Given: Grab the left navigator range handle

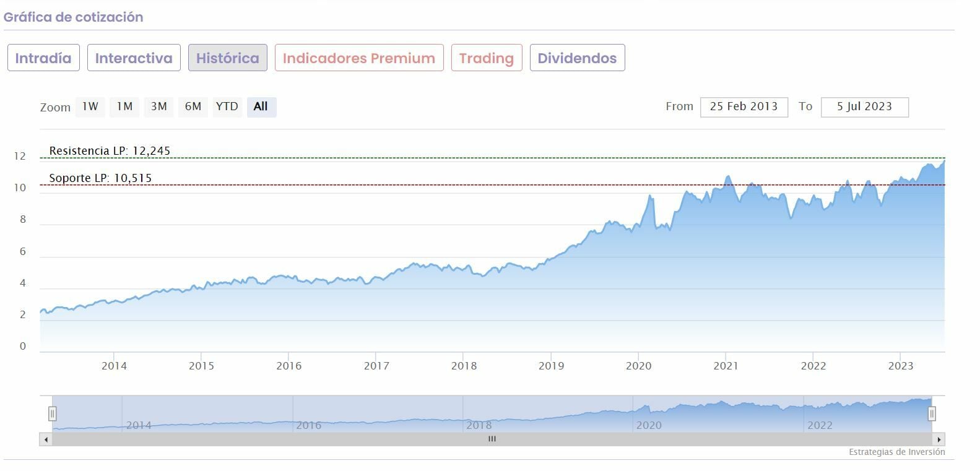Looking at the screenshot, I should coord(53,413).
